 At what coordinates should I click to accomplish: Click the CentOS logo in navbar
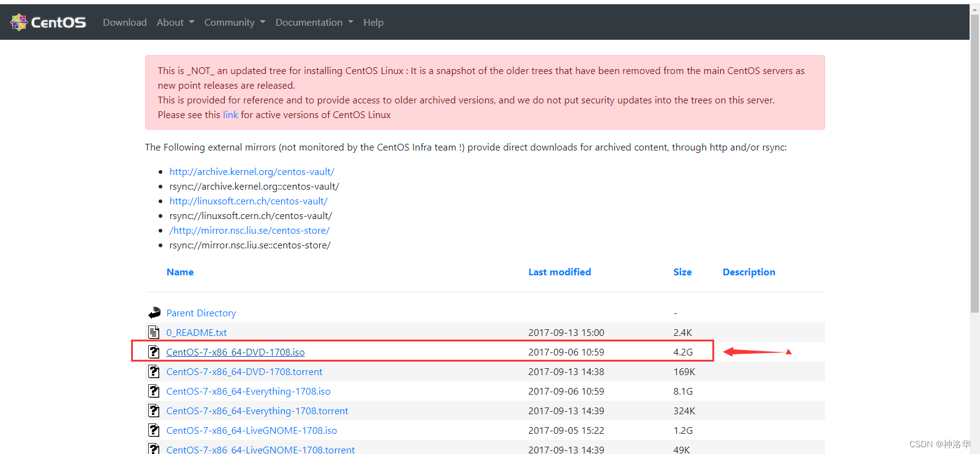point(48,22)
